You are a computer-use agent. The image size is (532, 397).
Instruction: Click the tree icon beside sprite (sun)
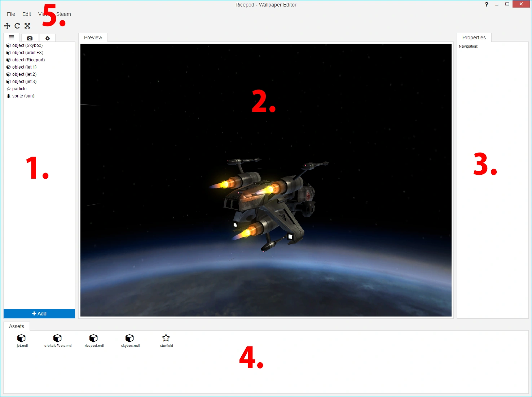coord(9,96)
